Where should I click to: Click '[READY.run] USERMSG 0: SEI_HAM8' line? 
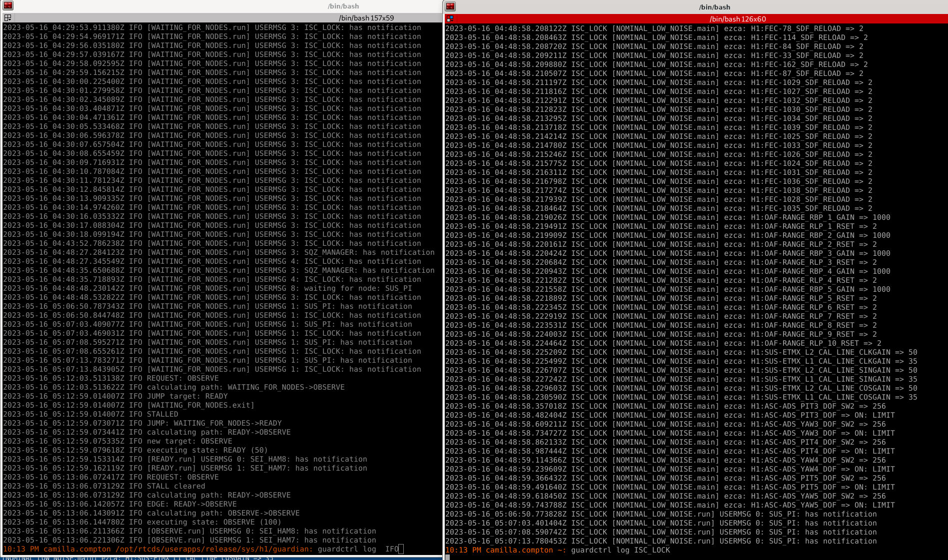pos(185,459)
